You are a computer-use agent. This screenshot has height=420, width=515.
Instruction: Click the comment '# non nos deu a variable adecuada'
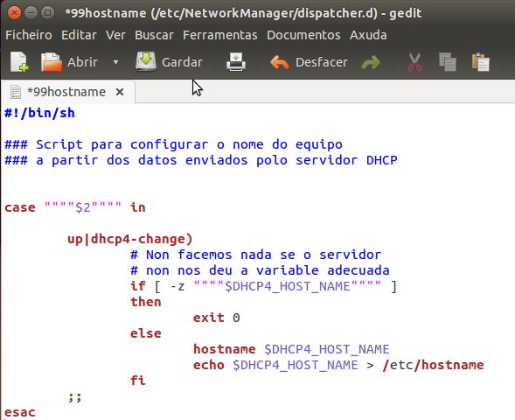tap(260, 270)
